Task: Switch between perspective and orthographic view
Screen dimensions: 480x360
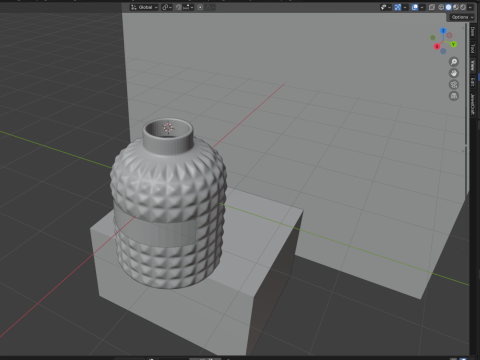Action: (x=454, y=96)
